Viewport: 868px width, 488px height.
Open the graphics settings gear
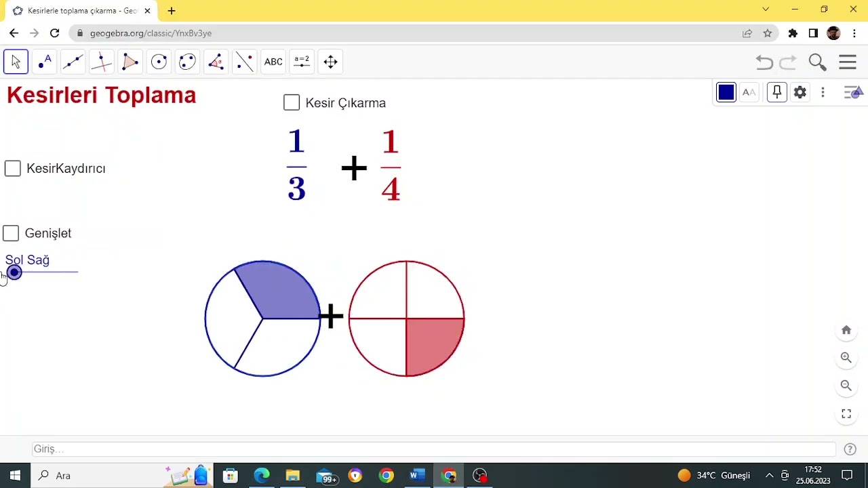tap(800, 92)
